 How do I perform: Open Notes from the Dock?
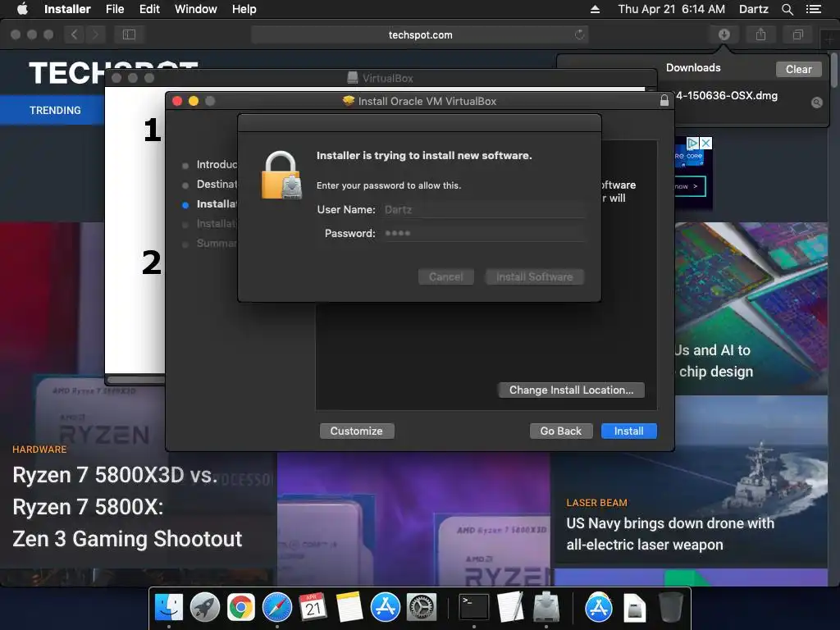(349, 608)
